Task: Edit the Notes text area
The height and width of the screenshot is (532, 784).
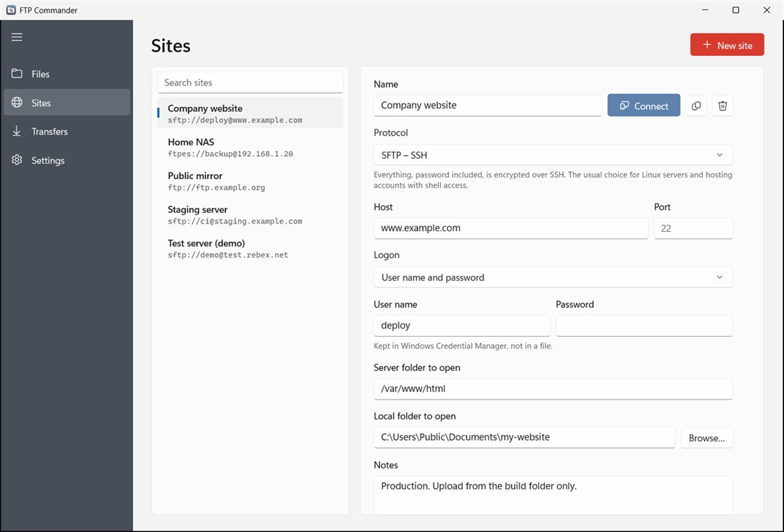Action: (553, 495)
